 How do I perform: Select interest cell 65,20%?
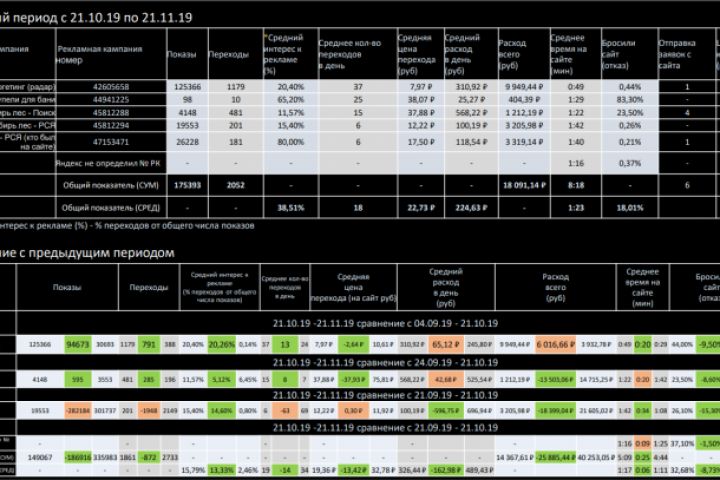pyautogui.click(x=291, y=100)
